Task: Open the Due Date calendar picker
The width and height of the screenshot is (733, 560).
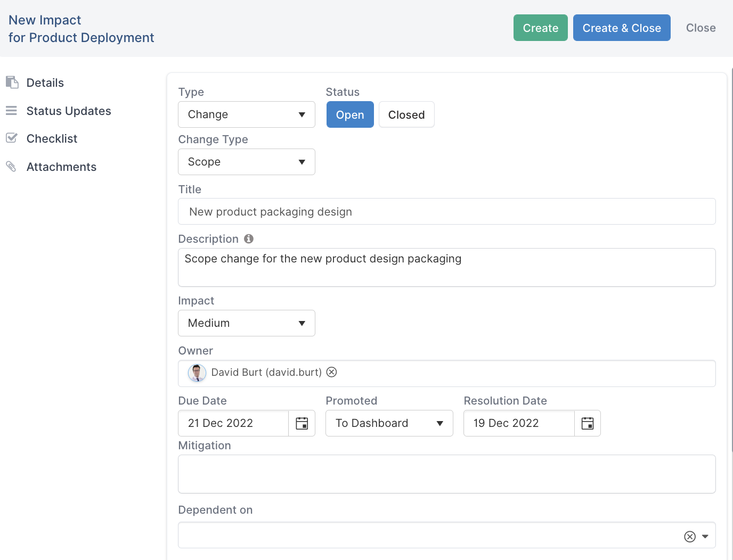Action: 302,423
